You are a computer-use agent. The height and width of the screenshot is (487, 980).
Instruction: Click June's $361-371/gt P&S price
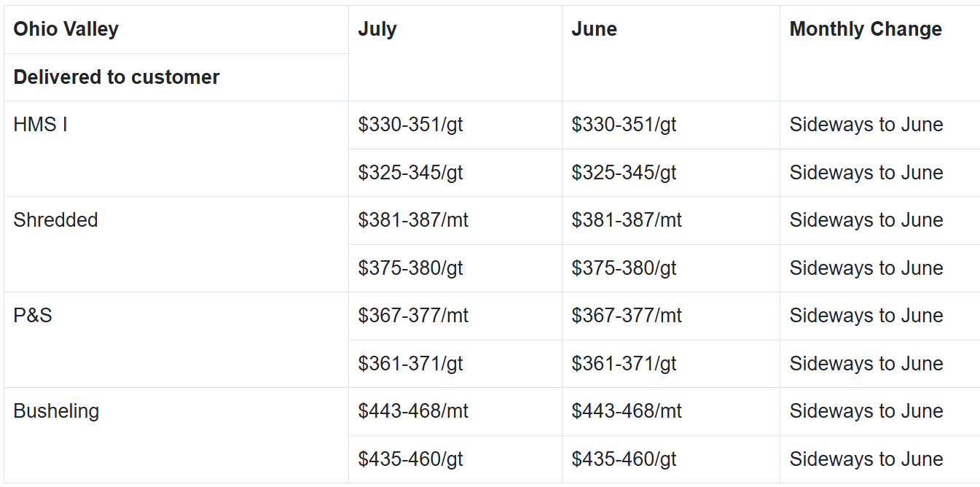click(x=624, y=364)
